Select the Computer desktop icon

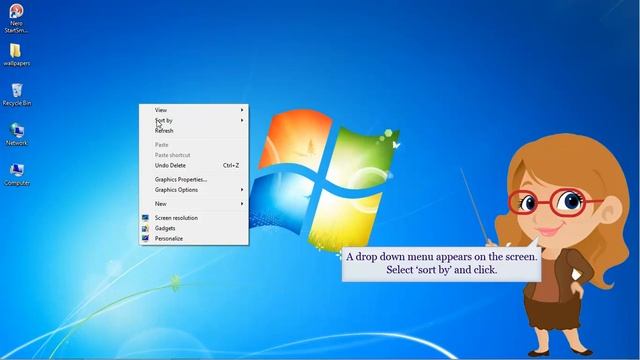point(17,170)
